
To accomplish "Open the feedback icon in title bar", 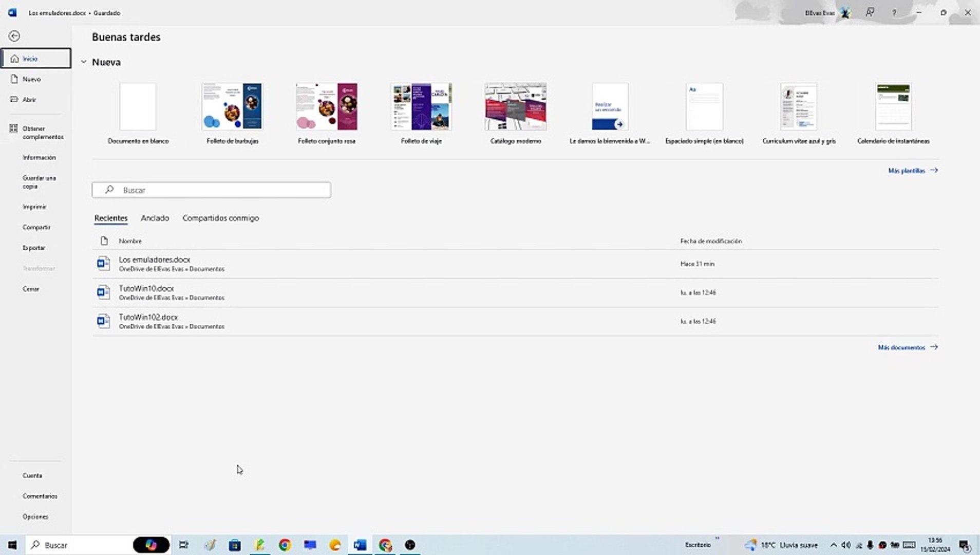I will pyautogui.click(x=870, y=12).
